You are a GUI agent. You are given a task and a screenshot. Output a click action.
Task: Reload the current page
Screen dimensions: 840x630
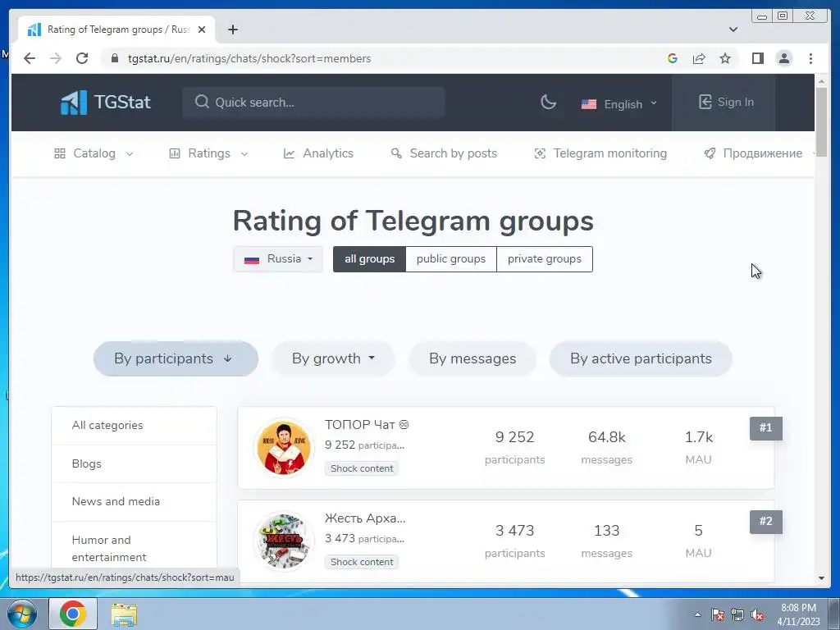point(82,58)
